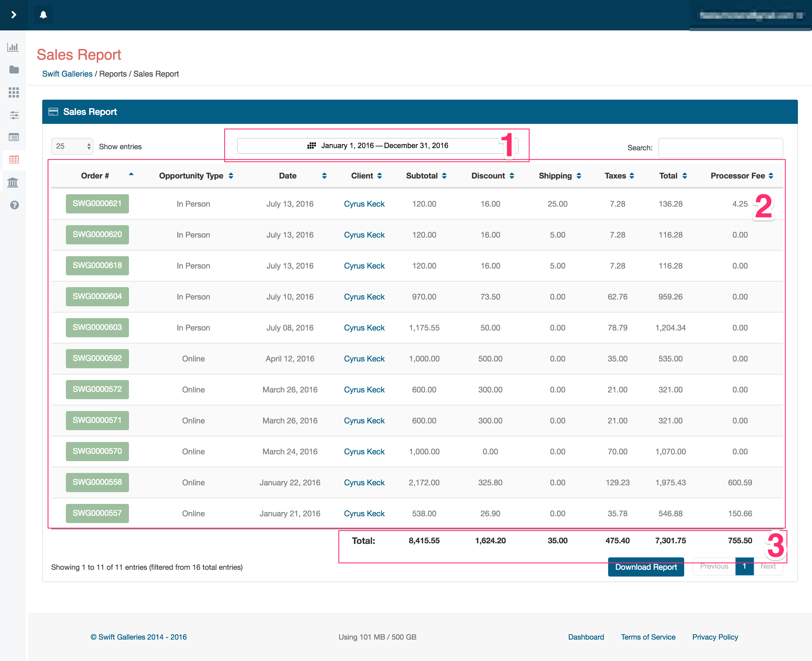The image size is (812, 661).
Task: Click the calendar grid icon in date range
Action: coord(312,146)
